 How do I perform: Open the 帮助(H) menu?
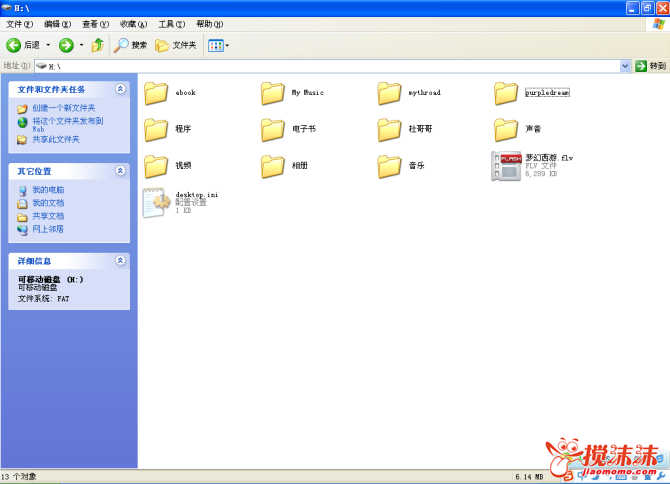point(210,24)
